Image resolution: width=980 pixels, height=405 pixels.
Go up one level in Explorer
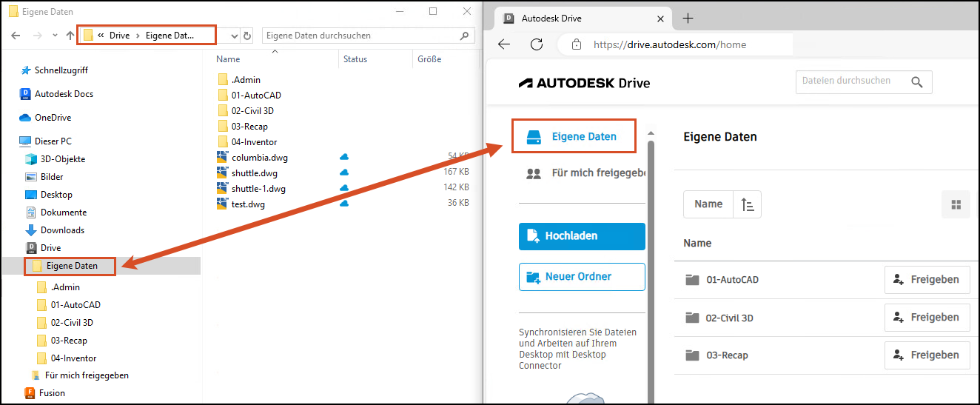point(70,36)
